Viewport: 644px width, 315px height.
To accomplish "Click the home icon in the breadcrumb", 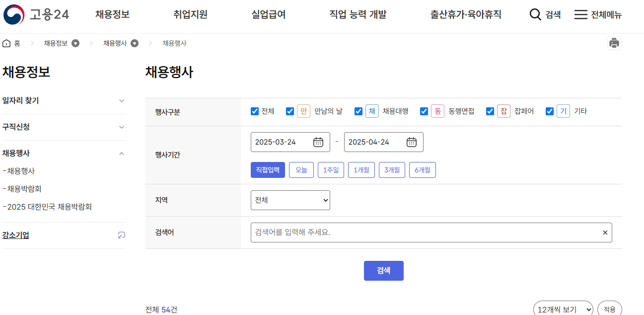I will click(x=6, y=43).
